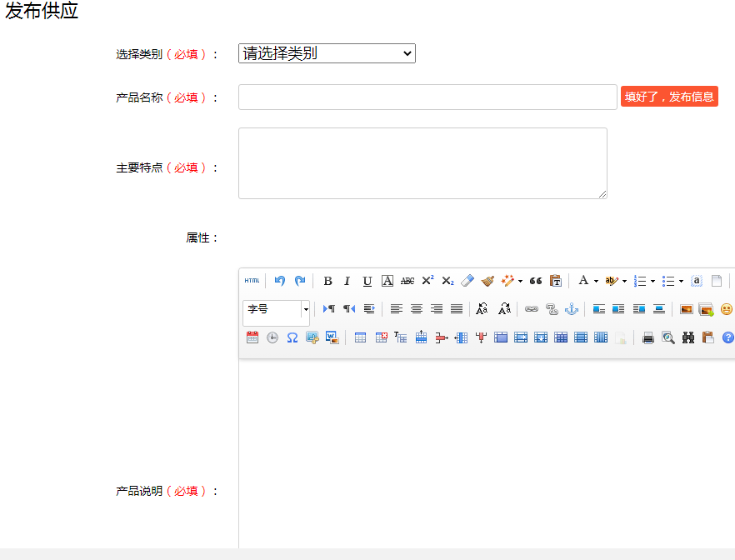Open the 请选择类别 category dropdown

tap(327, 53)
